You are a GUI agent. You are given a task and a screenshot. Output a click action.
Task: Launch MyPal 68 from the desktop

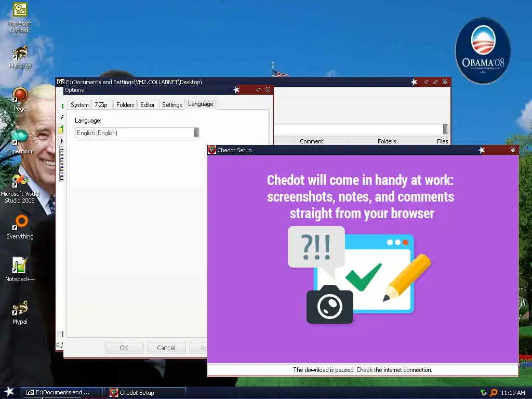tap(20, 57)
